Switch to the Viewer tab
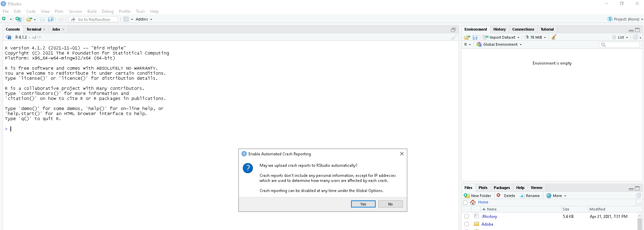644x230 pixels. [536, 188]
